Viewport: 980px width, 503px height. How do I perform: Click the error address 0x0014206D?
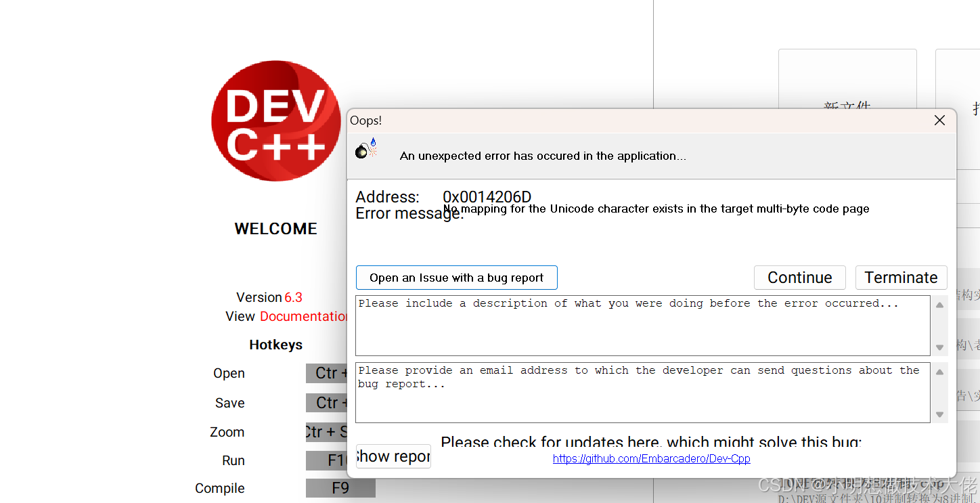click(487, 197)
